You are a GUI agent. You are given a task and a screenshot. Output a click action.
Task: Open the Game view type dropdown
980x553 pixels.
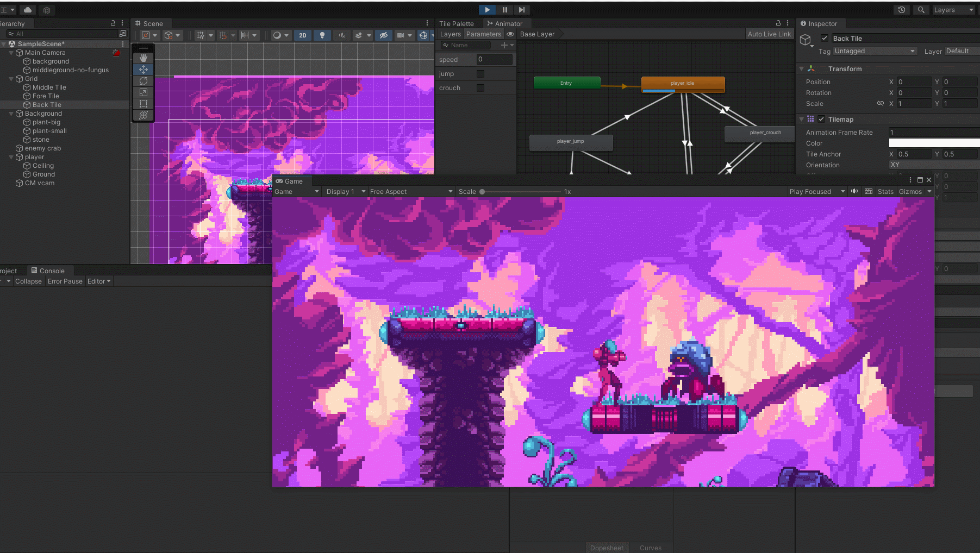pyautogui.click(x=297, y=191)
